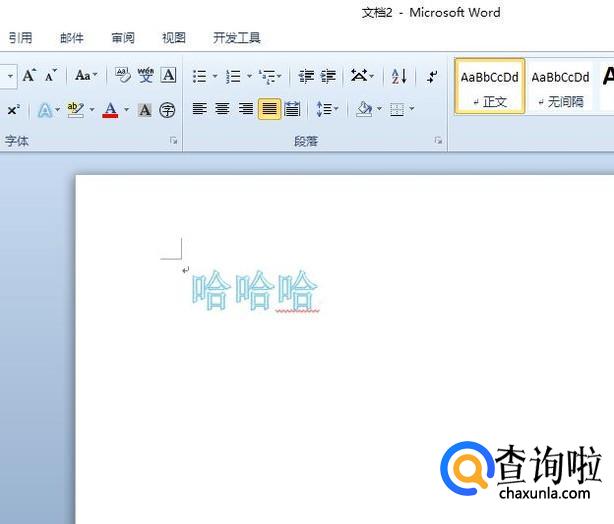Open the 开发工具 tab
614x524 pixels.
237,38
